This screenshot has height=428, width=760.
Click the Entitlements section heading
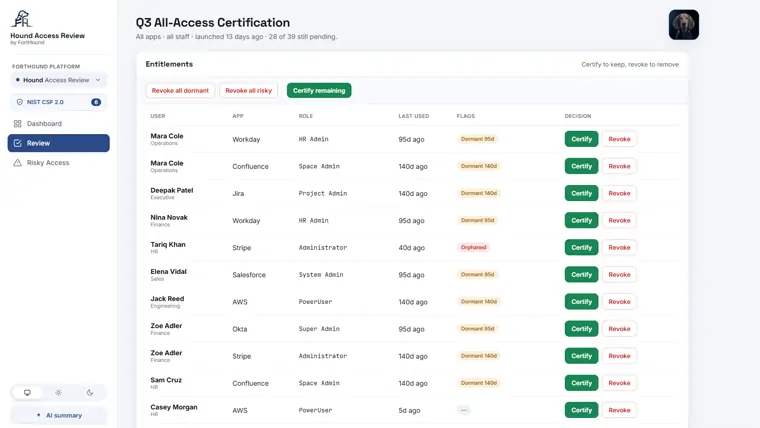coord(169,64)
